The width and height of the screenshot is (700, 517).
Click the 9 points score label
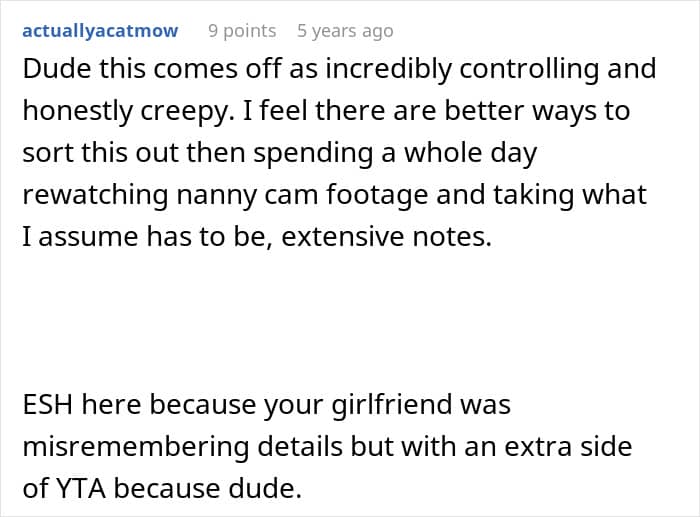pos(242,31)
